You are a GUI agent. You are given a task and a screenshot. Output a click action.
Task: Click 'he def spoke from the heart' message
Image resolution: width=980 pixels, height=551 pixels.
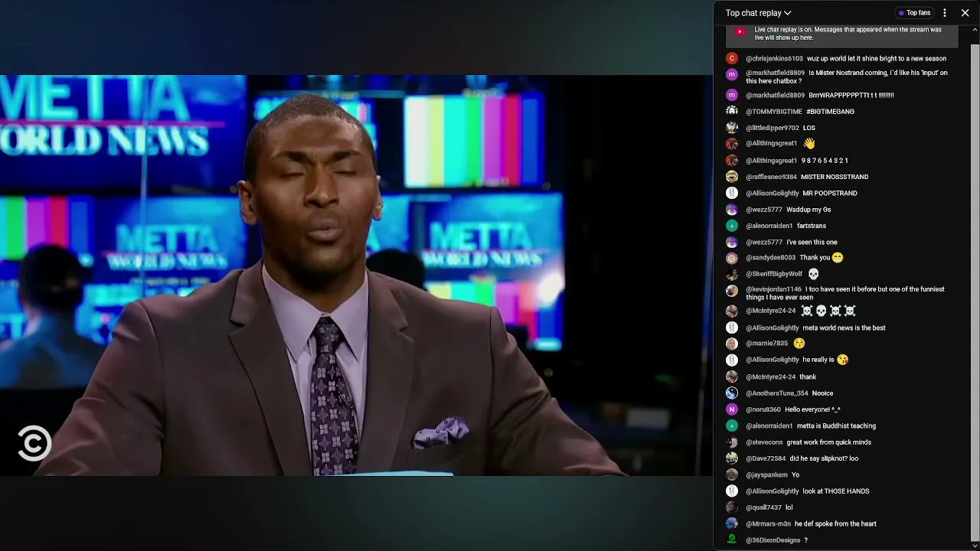click(x=835, y=524)
